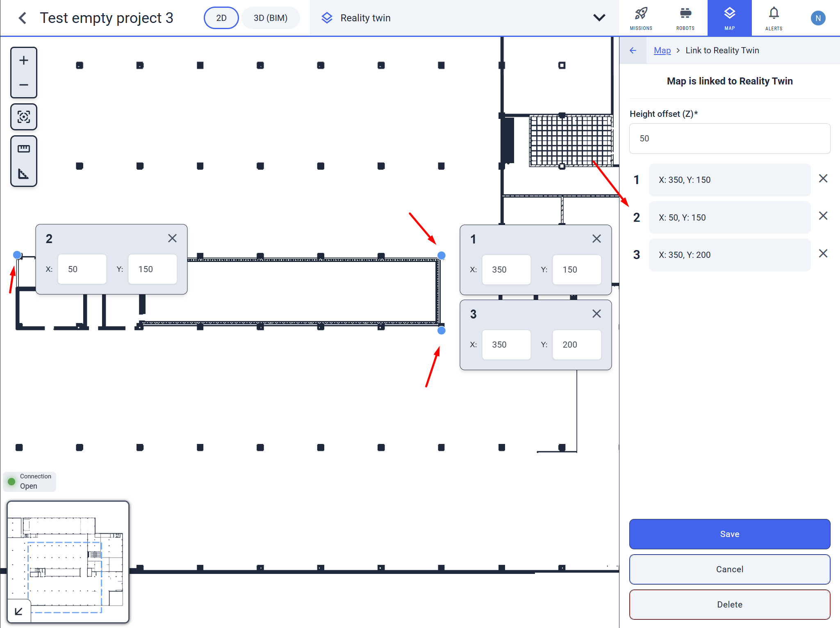Select the angle measurement tool

point(24,174)
